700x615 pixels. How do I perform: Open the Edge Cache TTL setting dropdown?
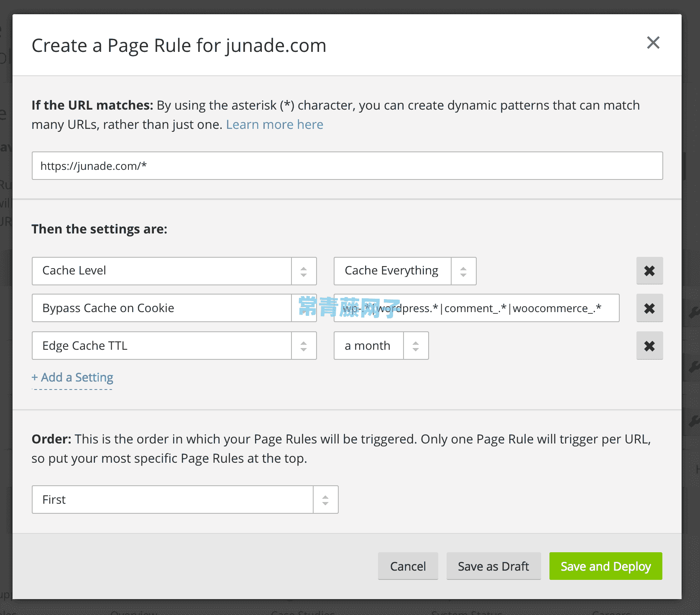(174, 346)
